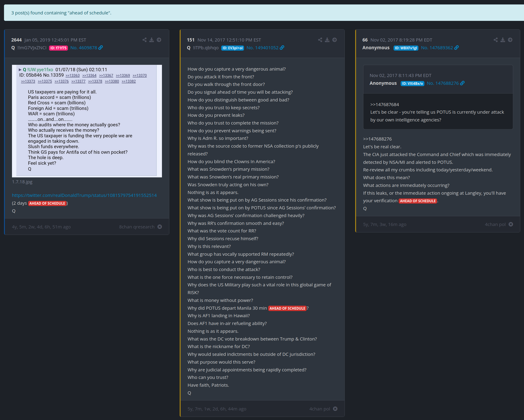The height and width of the screenshot is (420, 524).
Task: Click the ID: EV3pl+ol badge
Action: click(232, 48)
